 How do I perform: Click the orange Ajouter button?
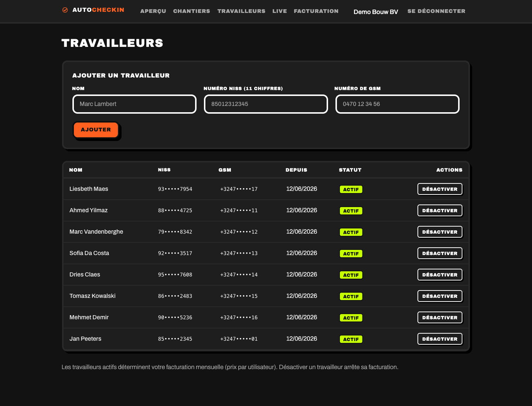pyautogui.click(x=96, y=130)
